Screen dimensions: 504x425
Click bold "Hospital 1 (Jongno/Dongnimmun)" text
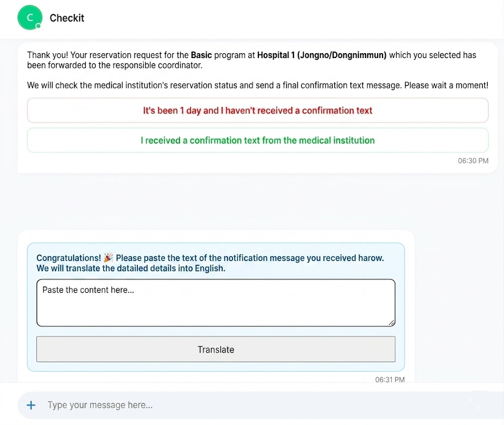pos(322,55)
